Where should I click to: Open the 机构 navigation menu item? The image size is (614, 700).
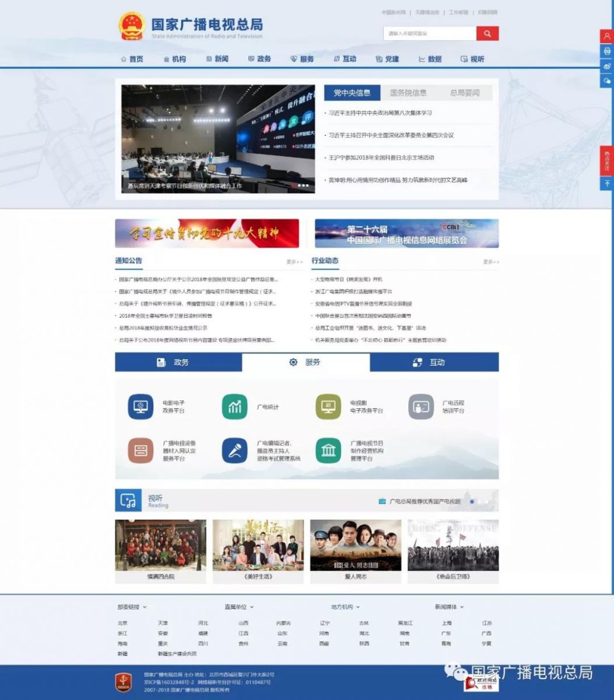(x=175, y=59)
